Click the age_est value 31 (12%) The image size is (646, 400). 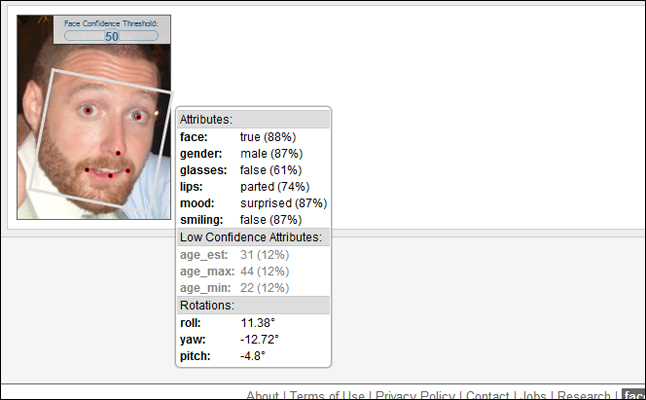tap(264, 255)
